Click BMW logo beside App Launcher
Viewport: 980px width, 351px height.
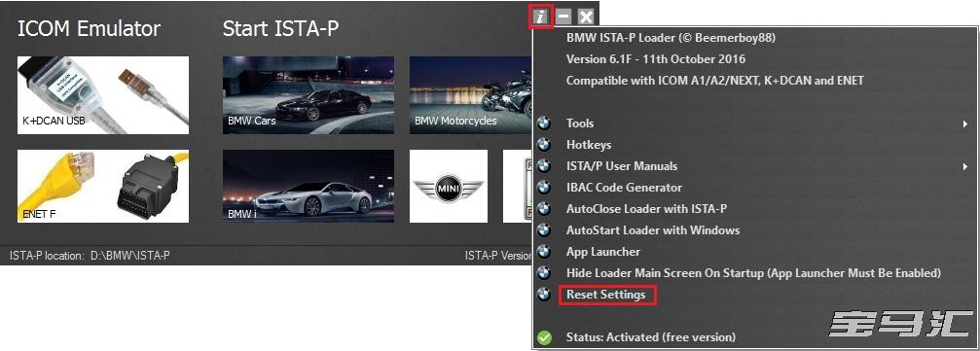coord(544,252)
